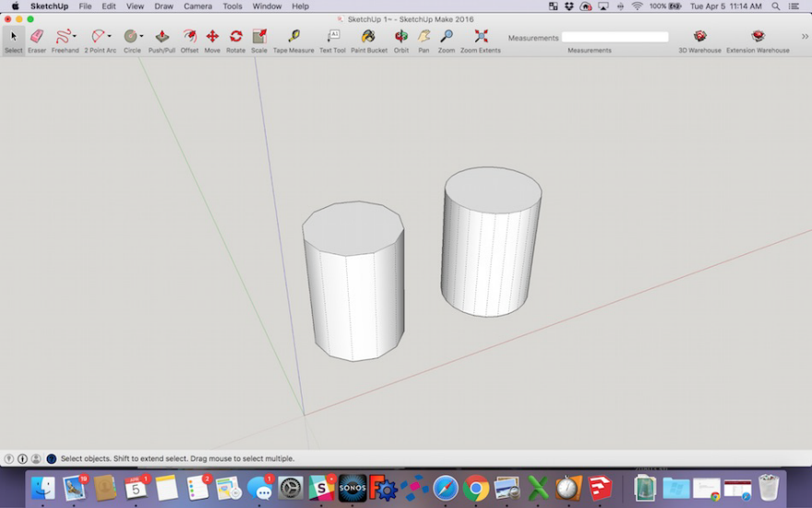
Task: Open Google Chrome from the Dock
Action: (476, 488)
